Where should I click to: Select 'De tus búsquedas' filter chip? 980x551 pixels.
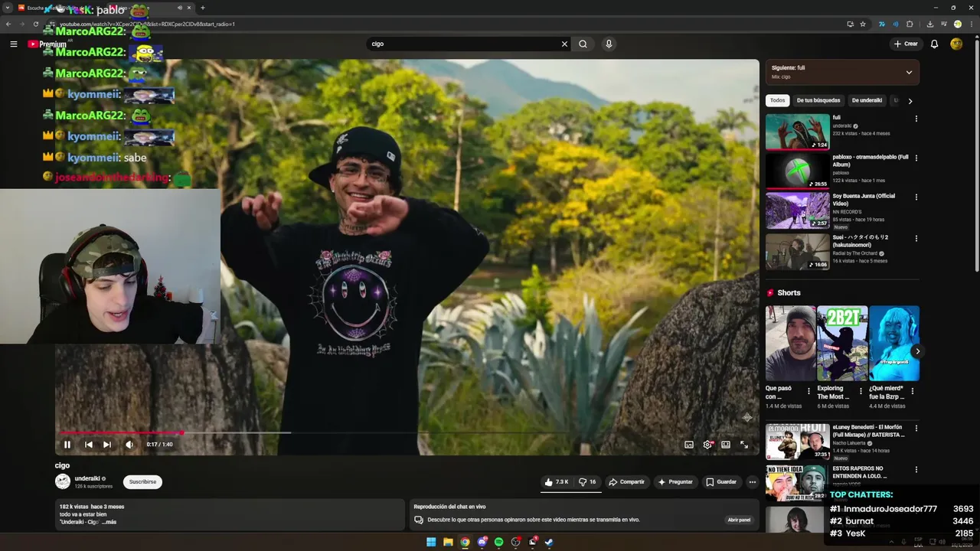(818, 100)
